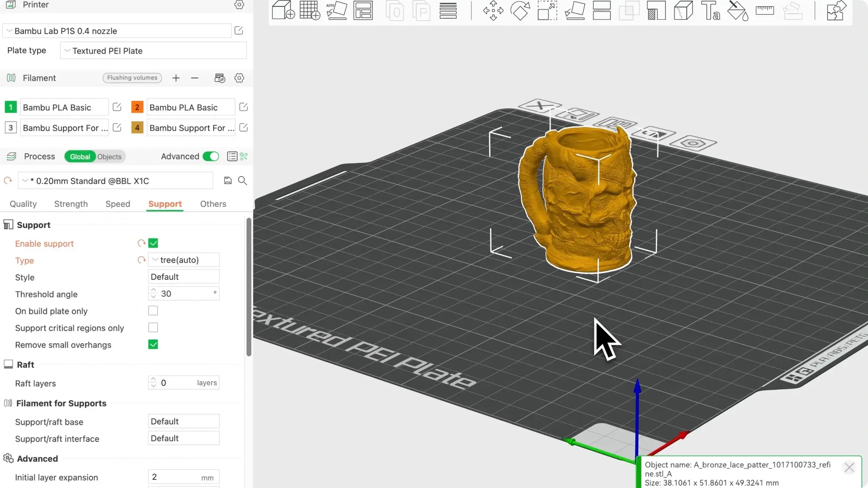Viewport: 868px width, 488px height.
Task: Switch off the Advanced process toggle
Action: (x=211, y=156)
